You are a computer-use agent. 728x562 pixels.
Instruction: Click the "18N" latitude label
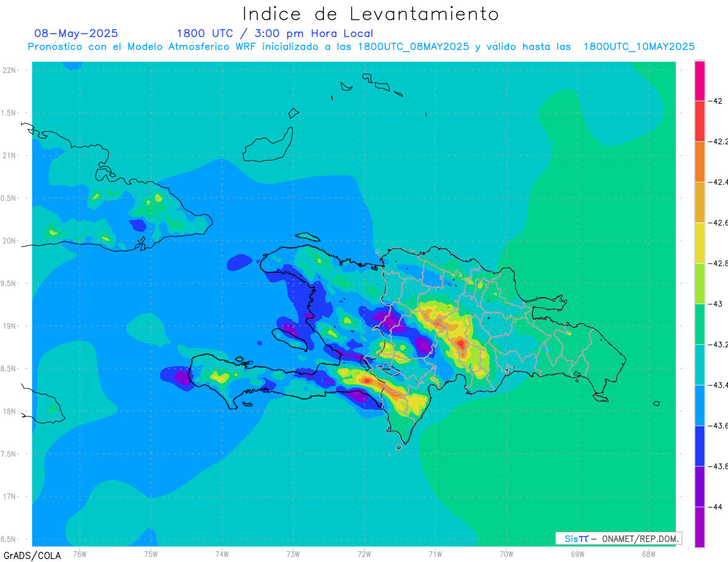click(9, 411)
